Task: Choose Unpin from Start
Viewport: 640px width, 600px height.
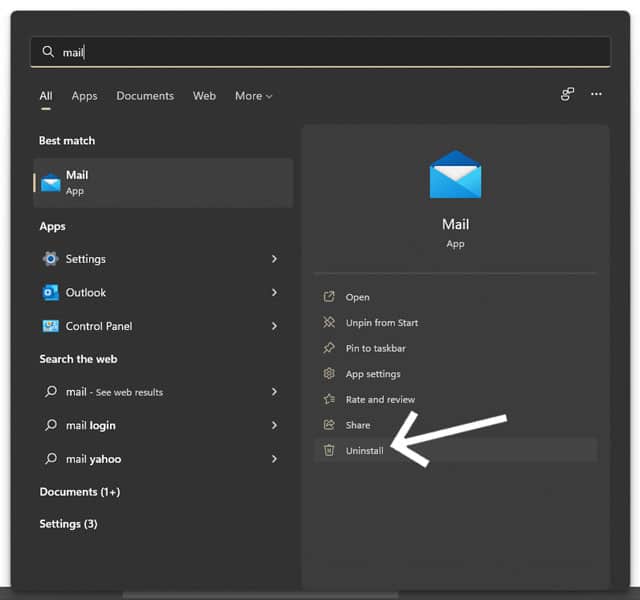Action: (x=456, y=322)
